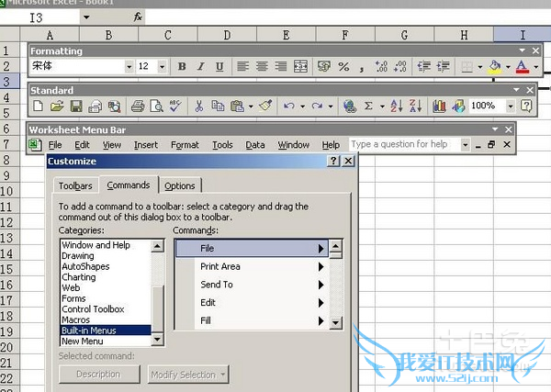
Task: Apply red Font Color
Action: (523, 66)
